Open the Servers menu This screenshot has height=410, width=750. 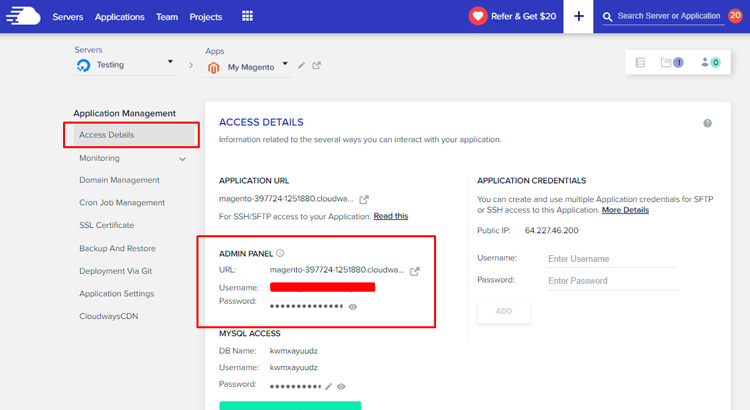pyautogui.click(x=67, y=17)
